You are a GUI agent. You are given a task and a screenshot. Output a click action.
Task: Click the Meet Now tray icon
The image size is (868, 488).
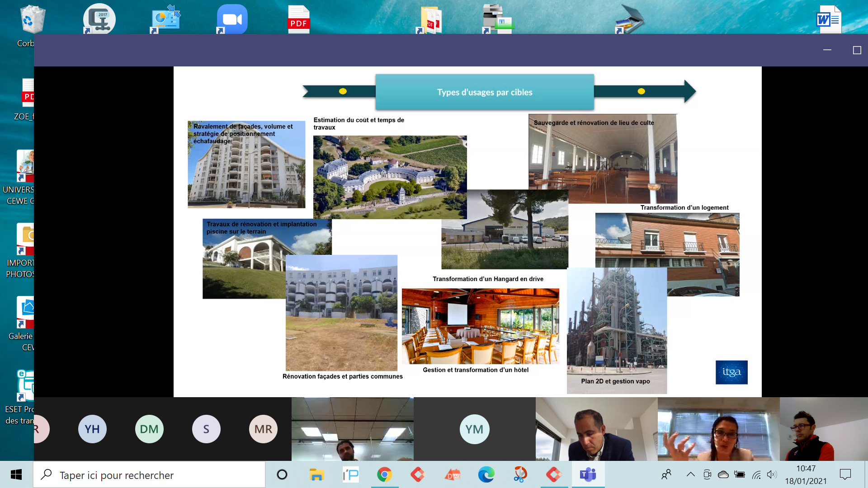pyautogui.click(x=708, y=474)
